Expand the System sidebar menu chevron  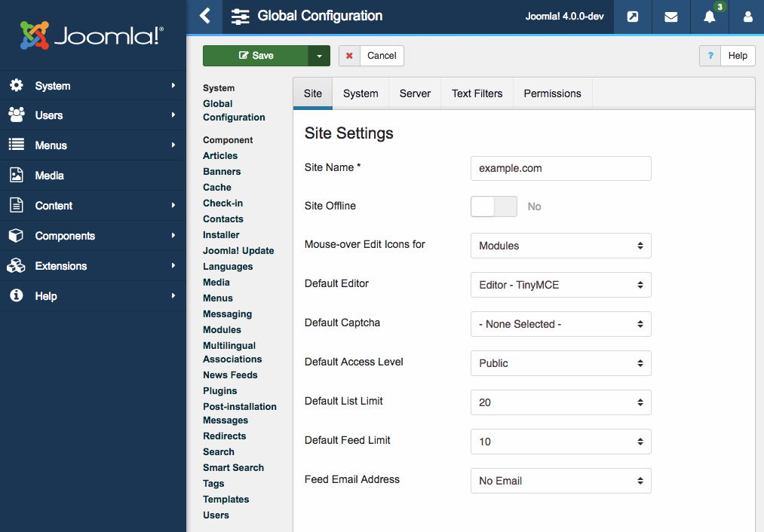pyautogui.click(x=172, y=85)
